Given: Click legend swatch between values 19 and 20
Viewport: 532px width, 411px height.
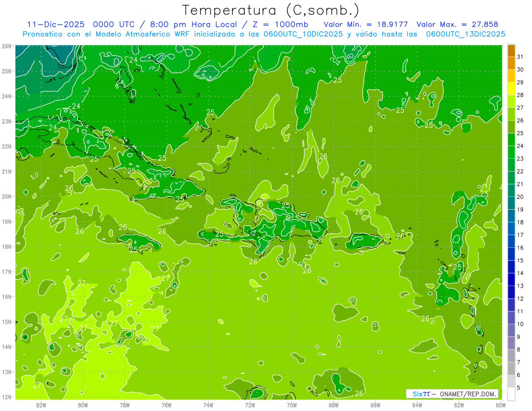Looking at the screenshot, I should pos(511,203).
